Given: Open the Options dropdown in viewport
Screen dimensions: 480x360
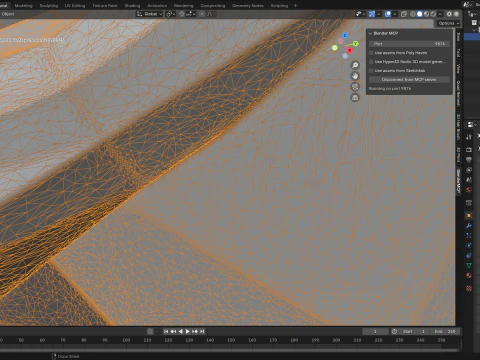Looking at the screenshot, I should point(448,23).
